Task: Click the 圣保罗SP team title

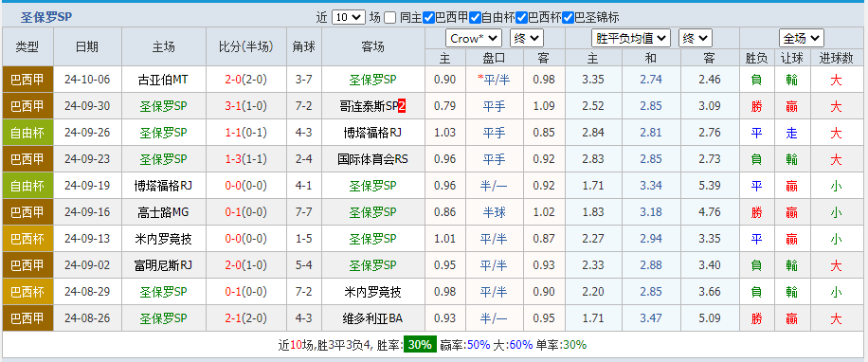Action: [46, 17]
